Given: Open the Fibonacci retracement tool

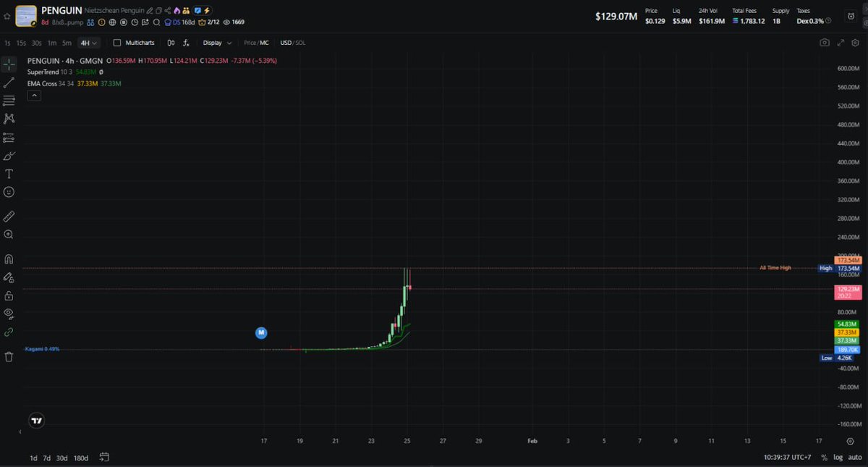Looking at the screenshot, I should (x=9, y=101).
